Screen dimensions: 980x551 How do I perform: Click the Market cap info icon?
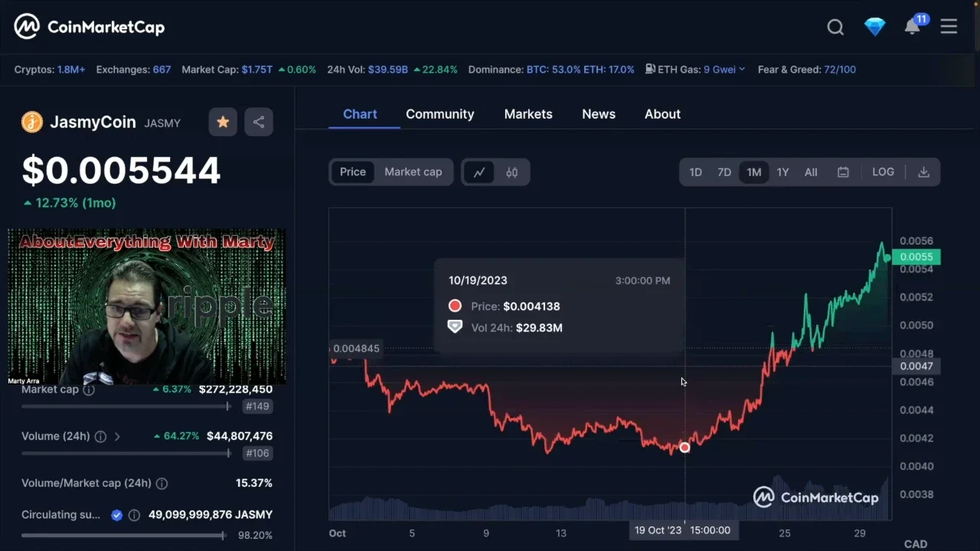[89, 390]
